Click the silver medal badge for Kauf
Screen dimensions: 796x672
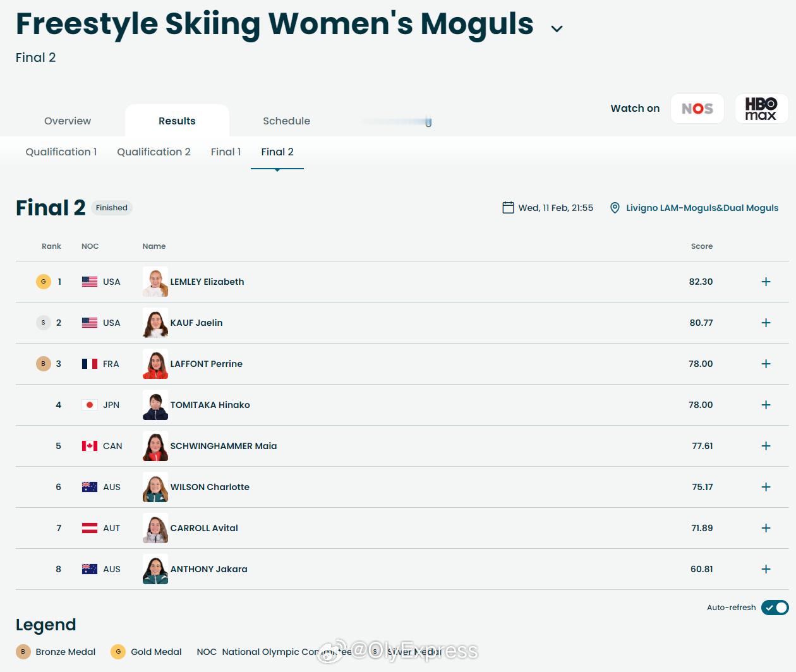[x=44, y=323]
